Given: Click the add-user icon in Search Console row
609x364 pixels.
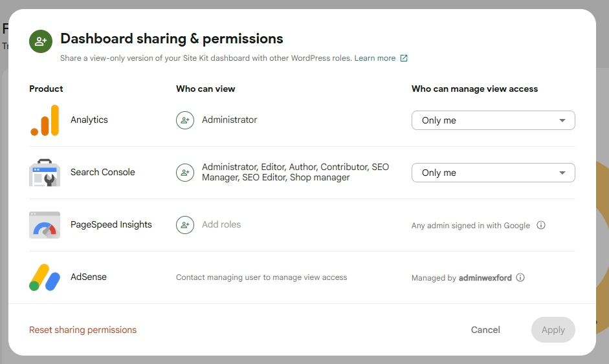Looking at the screenshot, I should tap(185, 173).
